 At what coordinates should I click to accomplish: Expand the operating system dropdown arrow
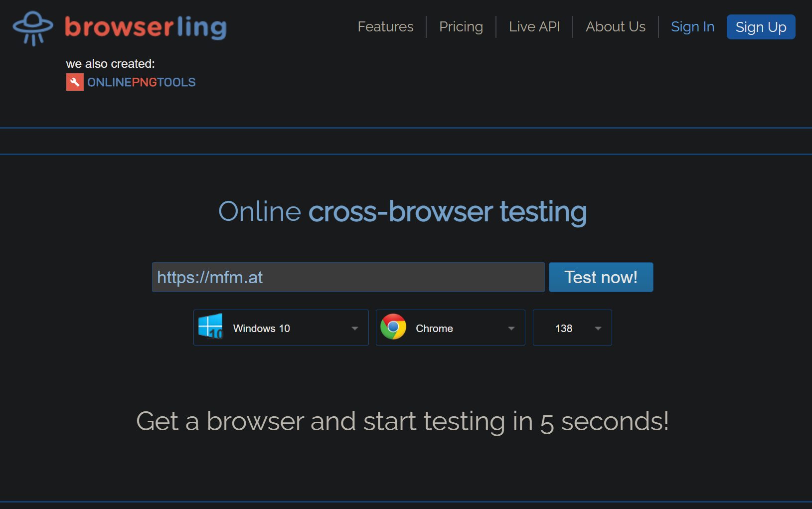click(355, 328)
